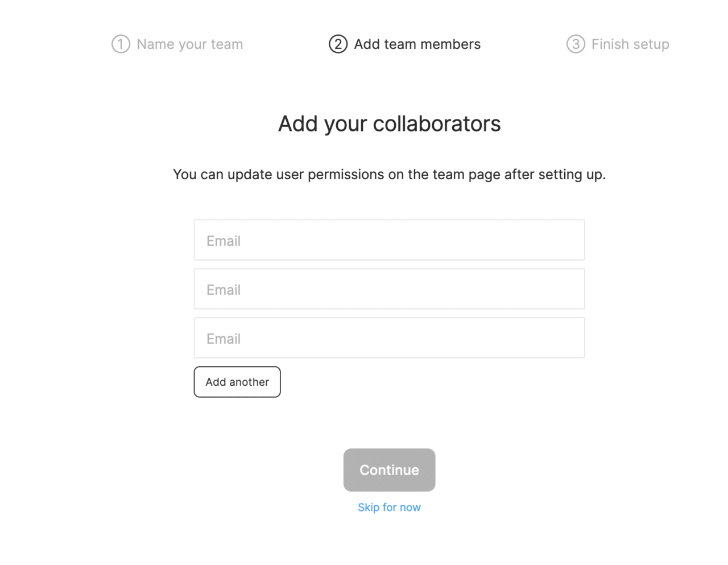Click the Email placeholder in first field

[x=224, y=241]
